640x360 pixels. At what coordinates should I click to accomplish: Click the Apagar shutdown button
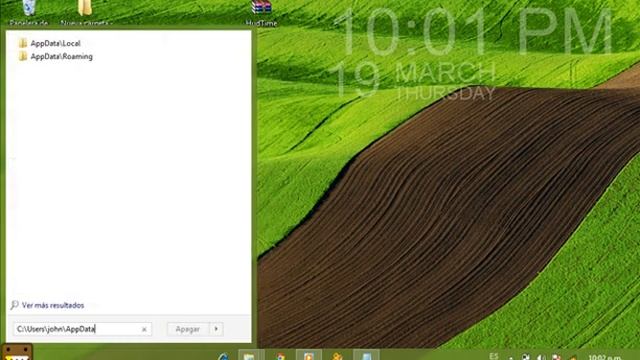pos(188,329)
